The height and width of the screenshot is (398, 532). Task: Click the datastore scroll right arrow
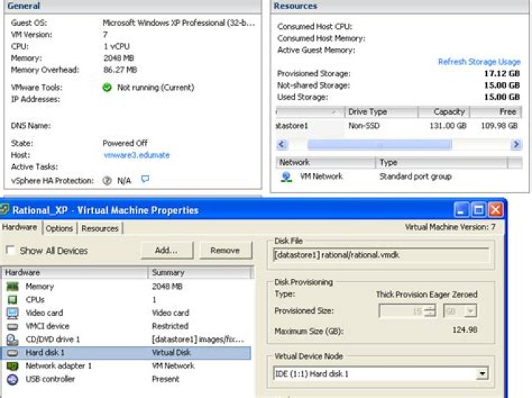coord(516,144)
